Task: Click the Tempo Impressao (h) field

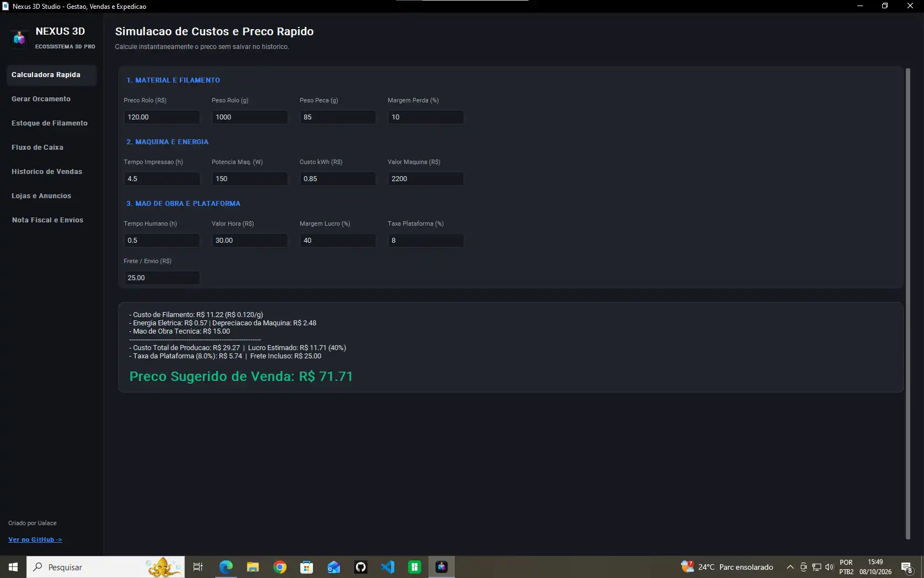Action: (162, 179)
